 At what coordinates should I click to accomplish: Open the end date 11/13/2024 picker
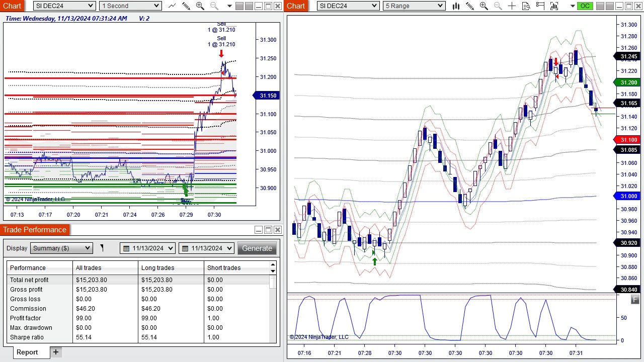[206, 248]
